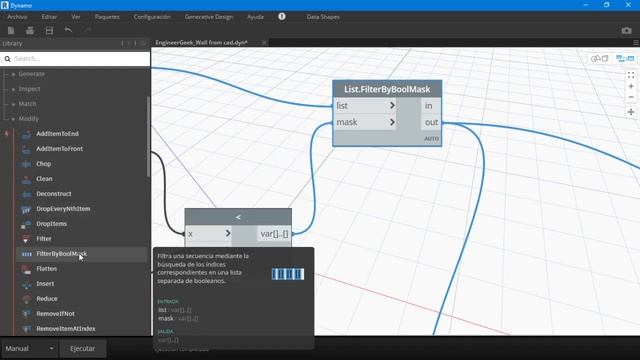Click the Insert node icon
The width and height of the screenshot is (640, 360).
pyautogui.click(x=26, y=284)
